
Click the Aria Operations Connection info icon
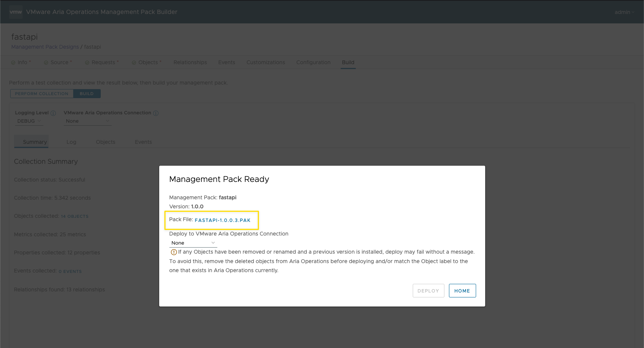tap(156, 113)
